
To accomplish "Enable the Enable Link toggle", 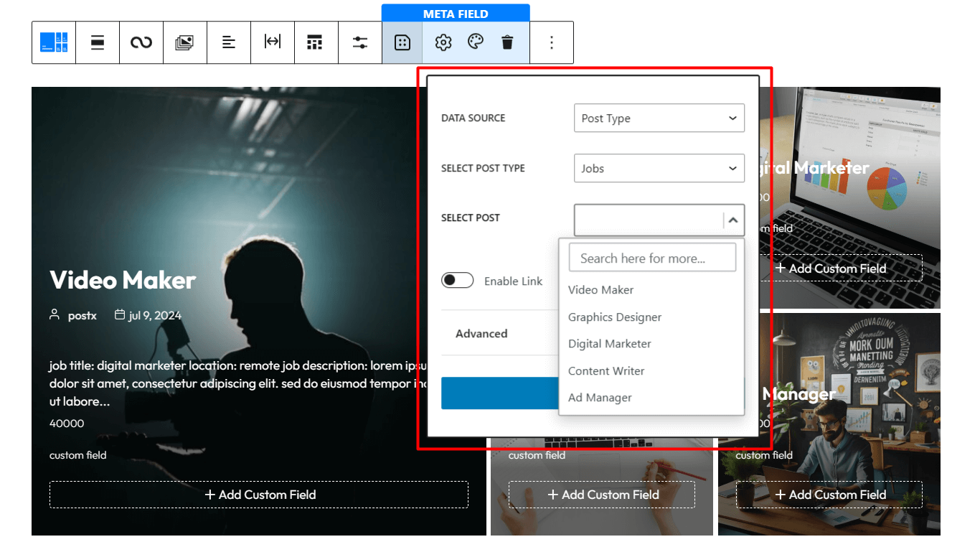I will (x=458, y=280).
